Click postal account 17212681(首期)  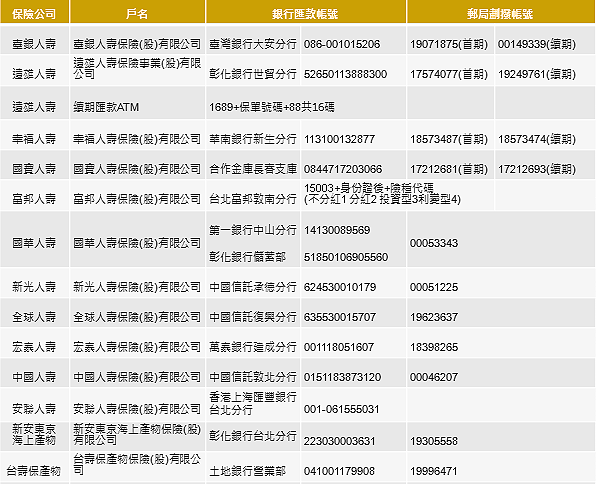tap(449, 169)
